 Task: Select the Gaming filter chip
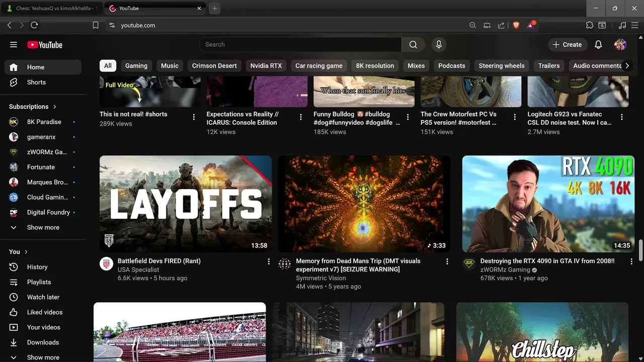tap(136, 66)
